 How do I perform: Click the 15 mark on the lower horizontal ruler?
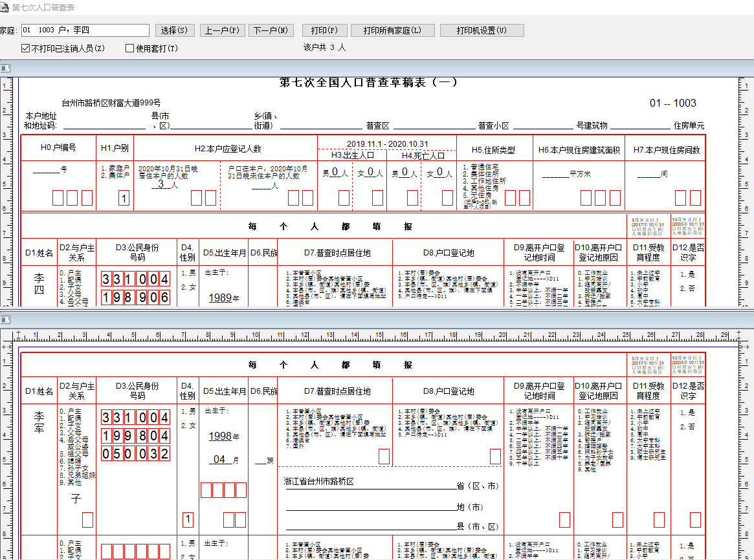click(403, 335)
